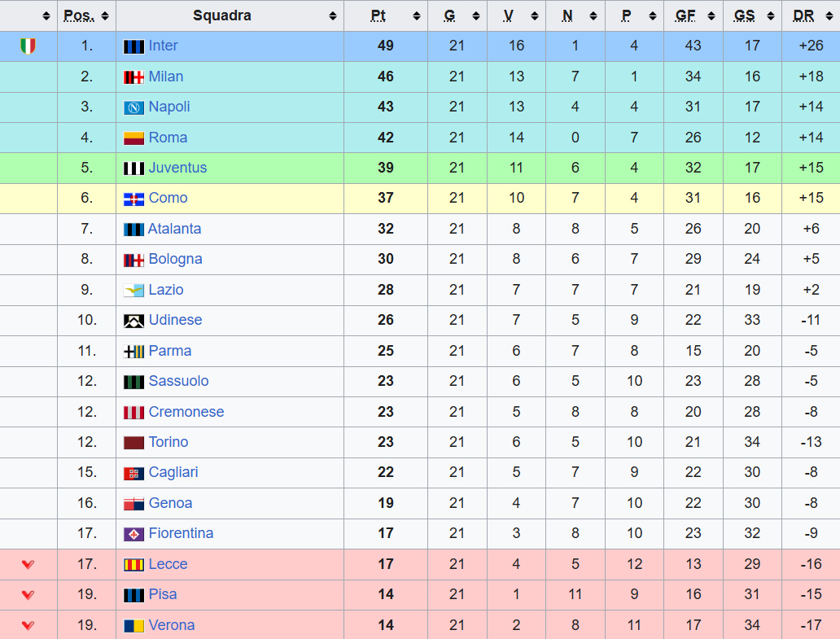This screenshot has height=639, width=840.
Task: Click the Cagliari team name link
Action: point(173,472)
